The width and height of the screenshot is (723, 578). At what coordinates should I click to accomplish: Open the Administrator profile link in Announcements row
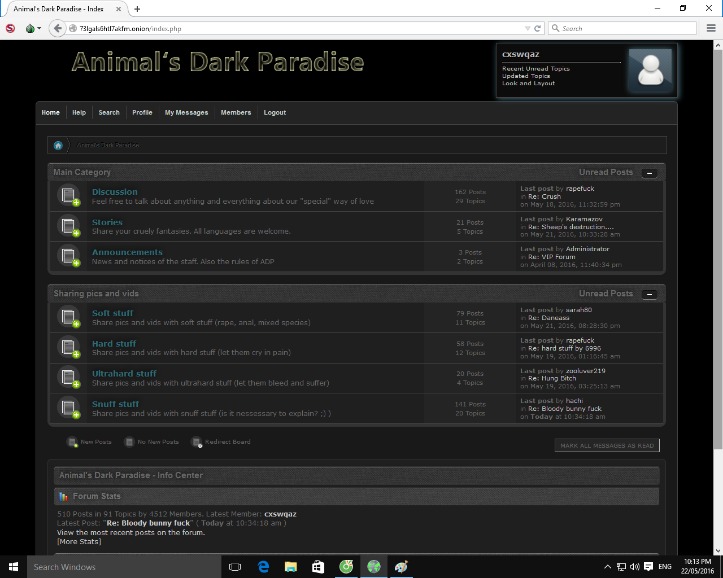[x=587, y=249]
